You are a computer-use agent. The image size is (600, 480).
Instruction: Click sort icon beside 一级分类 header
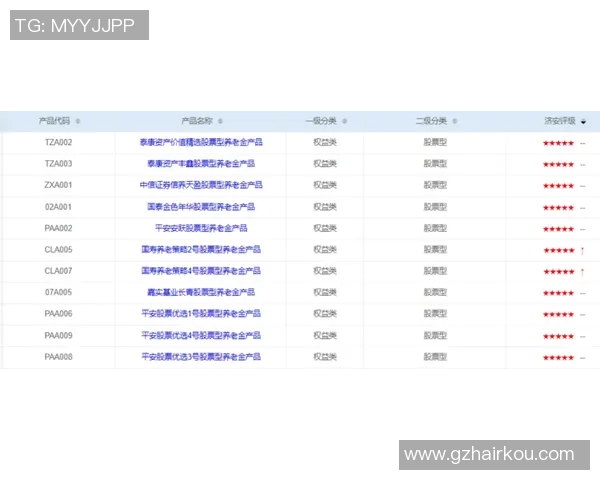[346, 121]
